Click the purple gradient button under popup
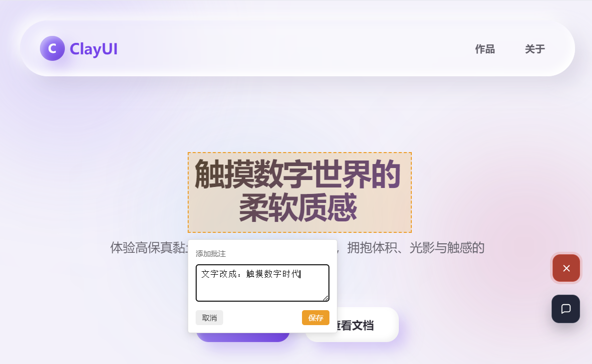This screenshot has width=592, height=364. (243, 337)
